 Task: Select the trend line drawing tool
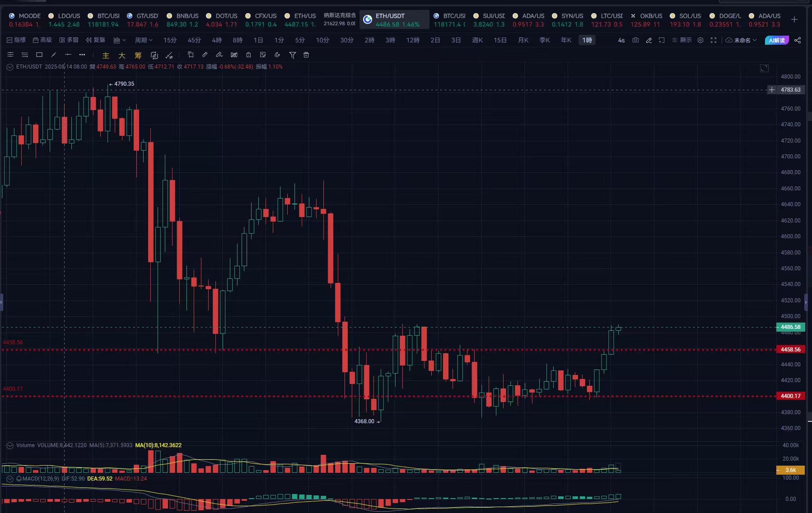(x=54, y=55)
